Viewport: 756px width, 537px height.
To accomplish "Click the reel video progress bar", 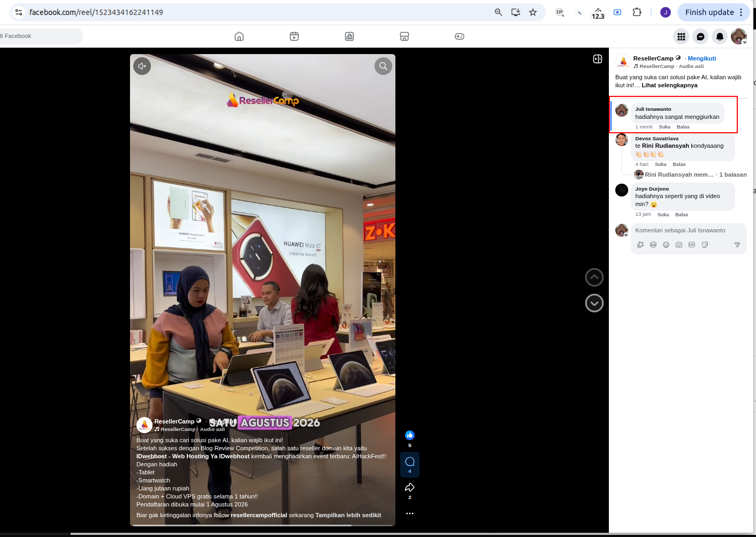I will coord(262,525).
